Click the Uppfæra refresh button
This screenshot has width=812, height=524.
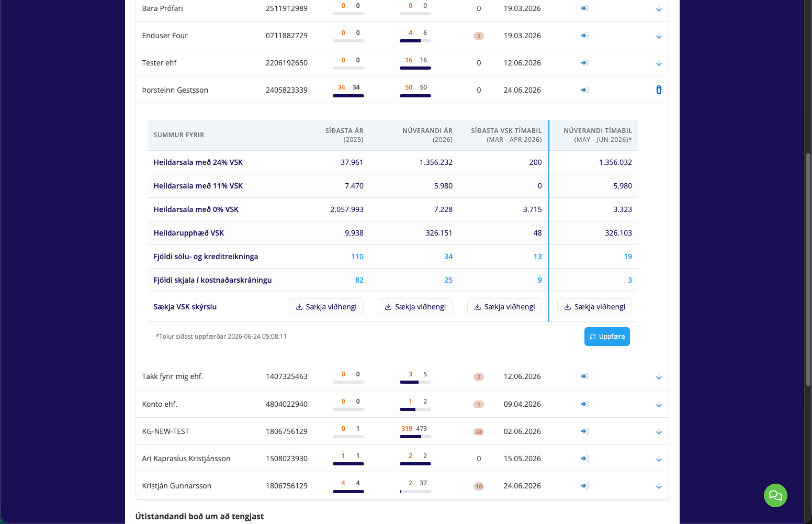click(607, 337)
